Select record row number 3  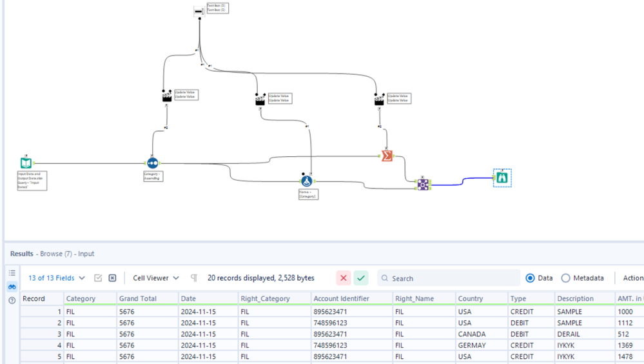42,334
